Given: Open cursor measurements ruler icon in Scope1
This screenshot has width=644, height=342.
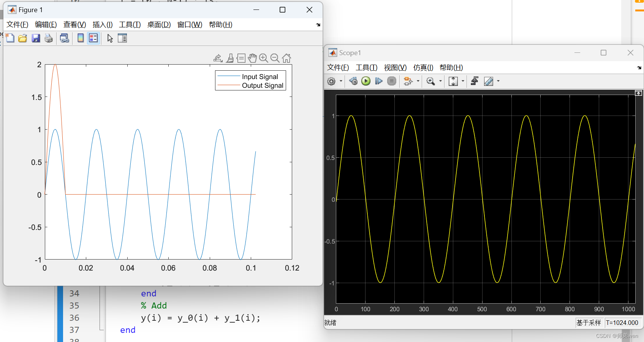Looking at the screenshot, I should (x=489, y=81).
